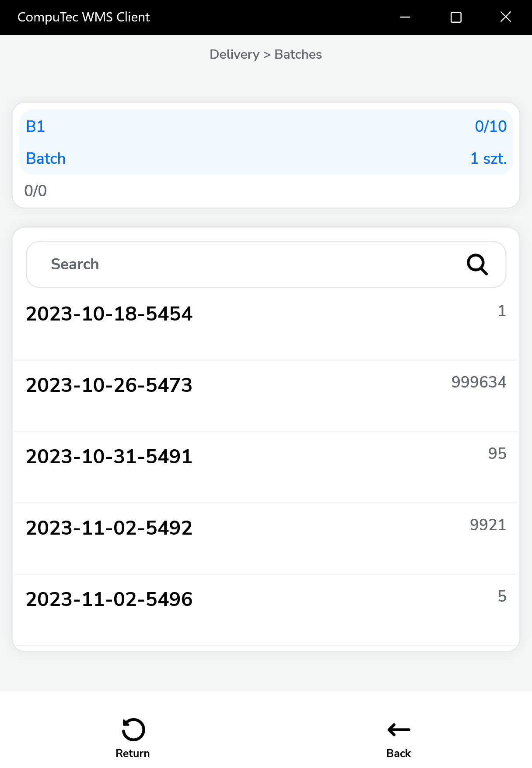Click the Return button label

133,753
